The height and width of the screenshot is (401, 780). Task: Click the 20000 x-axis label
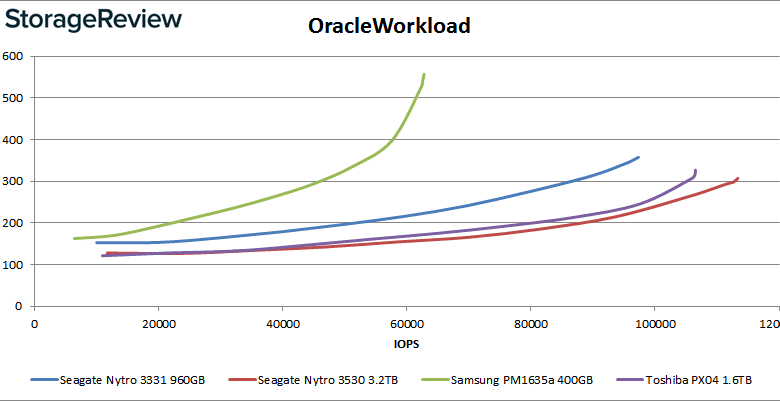pyautogui.click(x=158, y=324)
